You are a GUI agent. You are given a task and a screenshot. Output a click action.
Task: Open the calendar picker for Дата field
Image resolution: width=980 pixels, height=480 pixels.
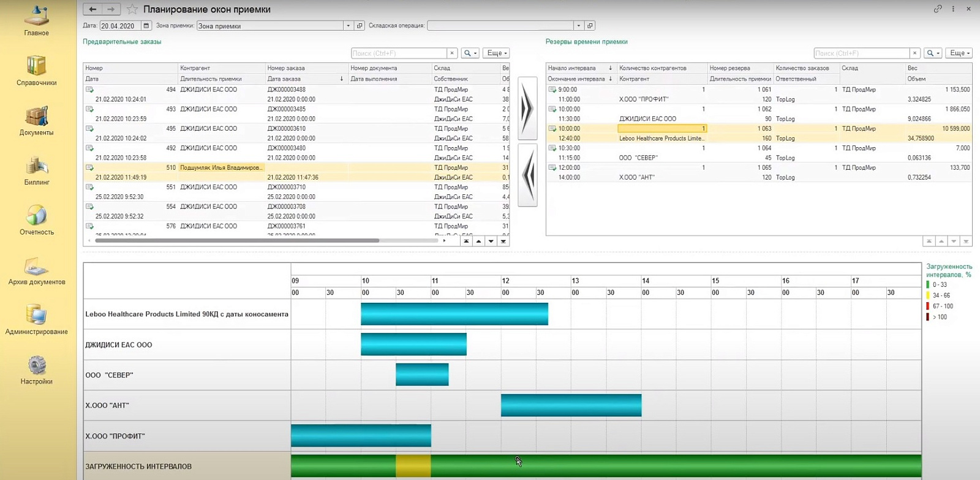(x=146, y=26)
